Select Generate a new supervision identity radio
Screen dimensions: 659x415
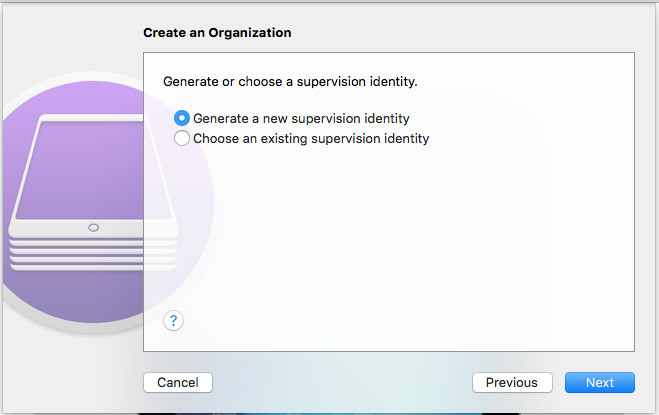point(182,118)
